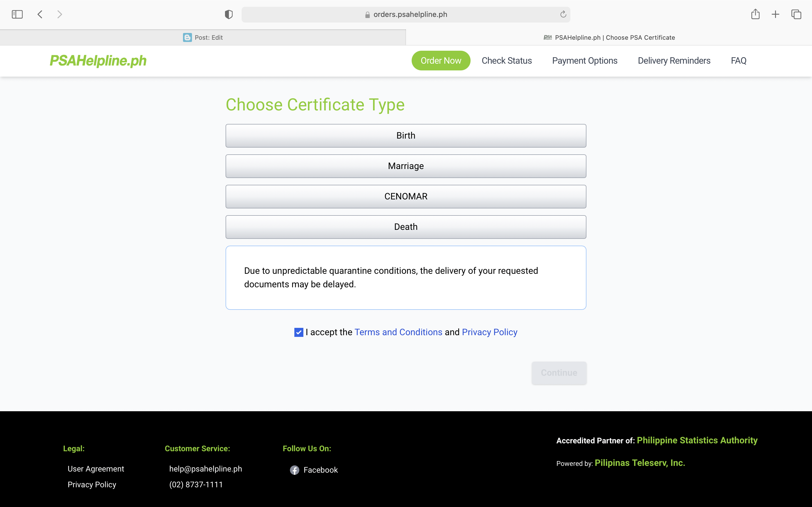The width and height of the screenshot is (812, 507).
Task: Click the forward navigation arrow
Action: tap(60, 14)
